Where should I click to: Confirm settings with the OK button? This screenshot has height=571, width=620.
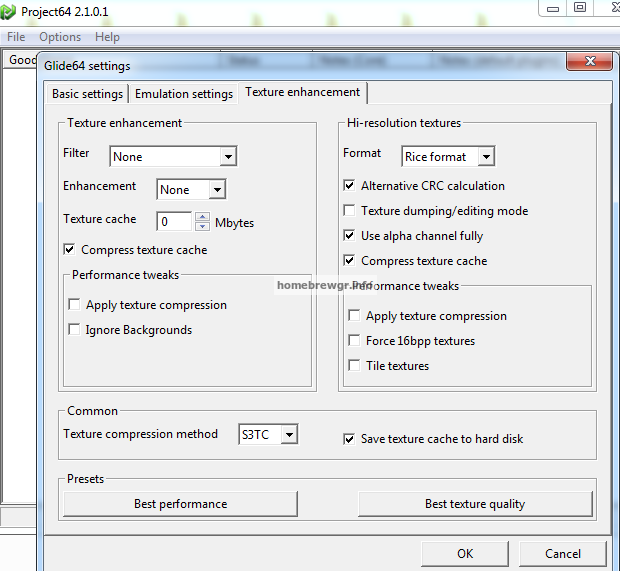[465, 554]
